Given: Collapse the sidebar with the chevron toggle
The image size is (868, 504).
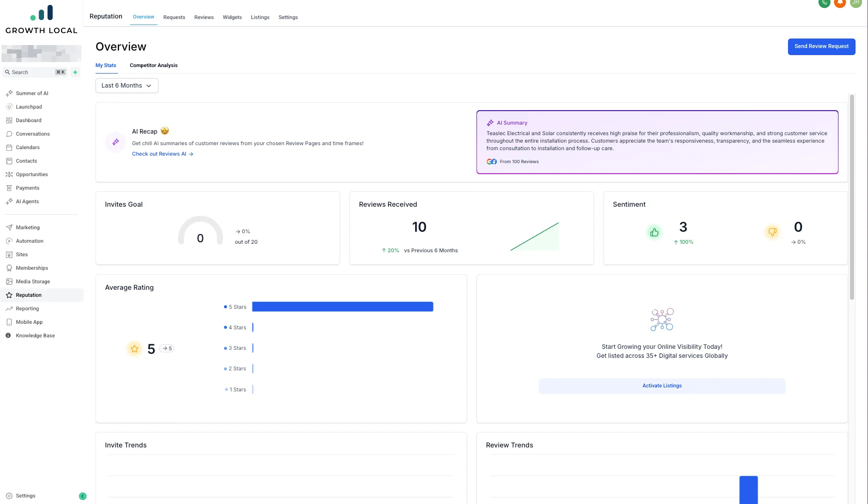Looking at the screenshot, I should pyautogui.click(x=82, y=496).
